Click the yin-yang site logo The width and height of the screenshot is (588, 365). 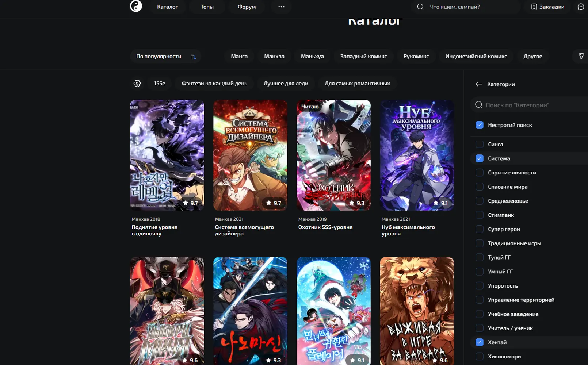136,6
